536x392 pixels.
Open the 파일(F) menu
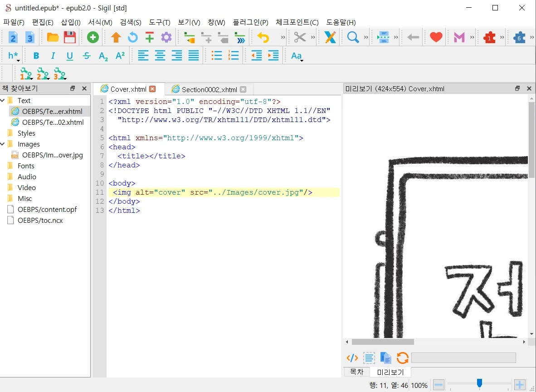(14, 22)
